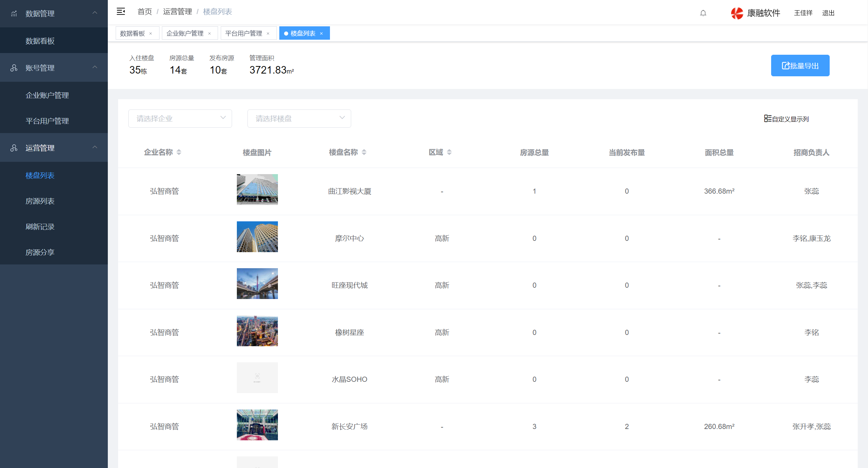Open 刷新记录 in the sidebar
Screen dimensions: 868x468
pyautogui.click(x=54, y=227)
